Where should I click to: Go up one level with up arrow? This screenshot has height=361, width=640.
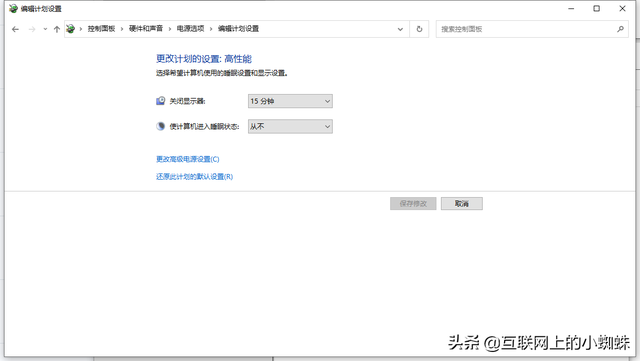coord(57,29)
